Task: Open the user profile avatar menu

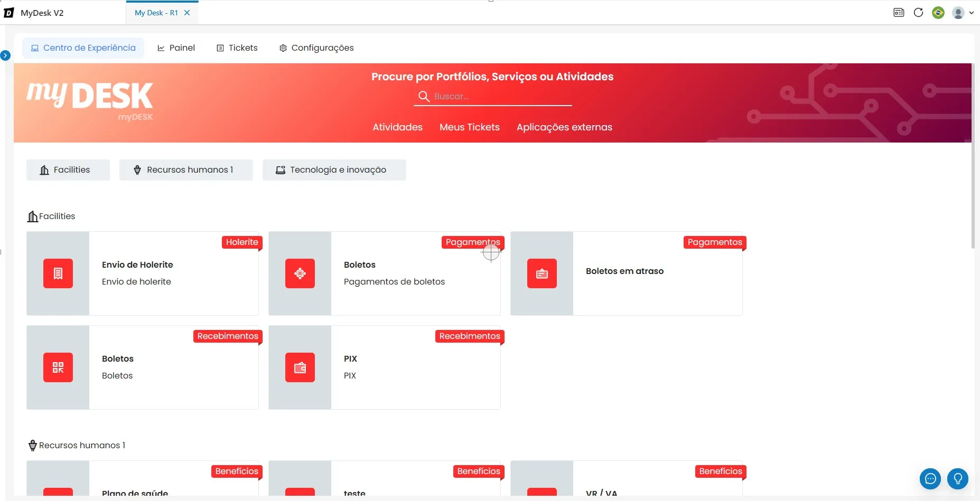Action: point(963,13)
